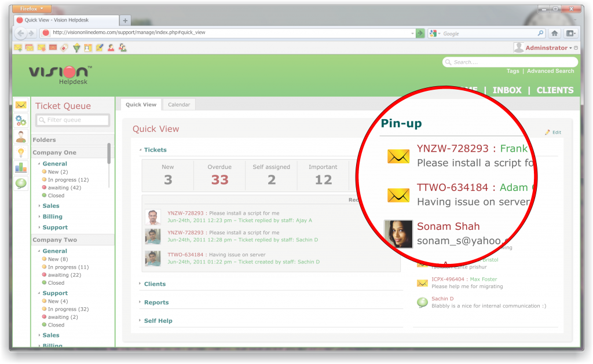Open the tickets envelope icon in left sidebar
Viewport: 593px width, 364px height.
pos(21,105)
